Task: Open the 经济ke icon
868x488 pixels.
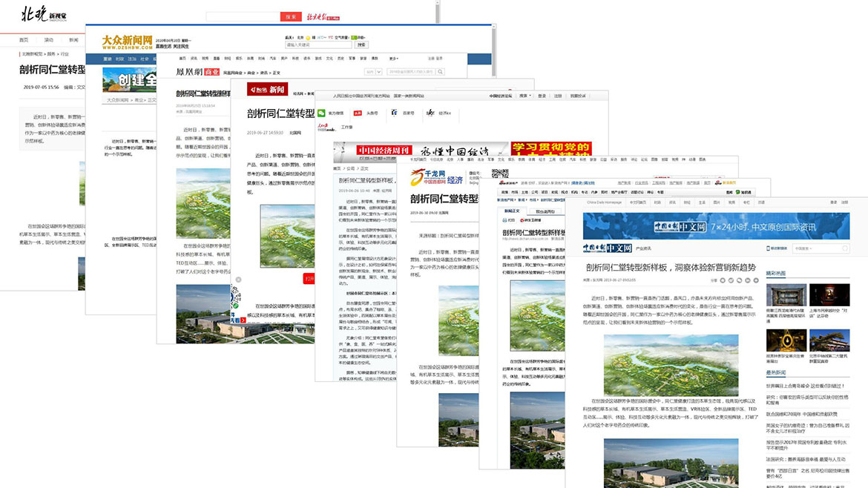Action: (430, 113)
